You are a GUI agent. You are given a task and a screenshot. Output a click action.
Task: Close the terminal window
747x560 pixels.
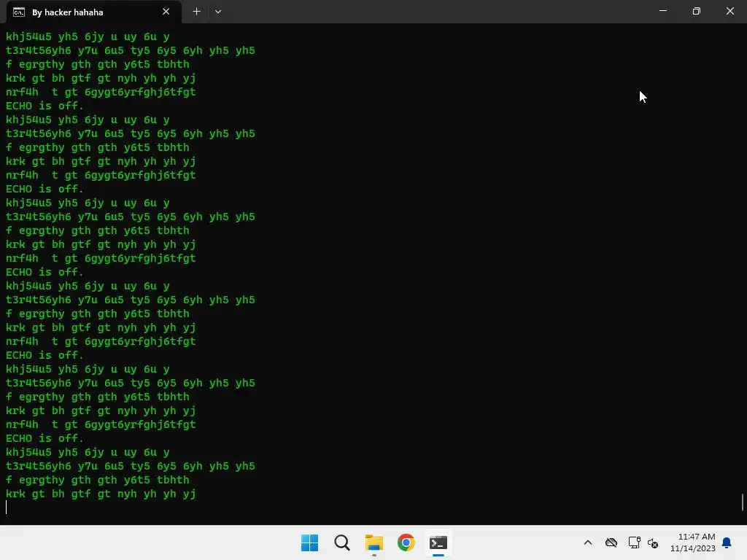(729, 11)
